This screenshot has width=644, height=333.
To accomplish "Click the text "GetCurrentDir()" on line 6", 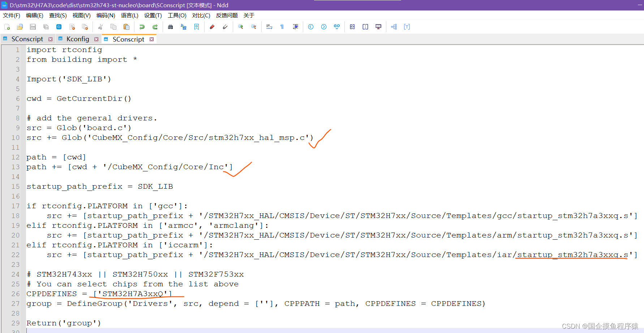I will [94, 98].
